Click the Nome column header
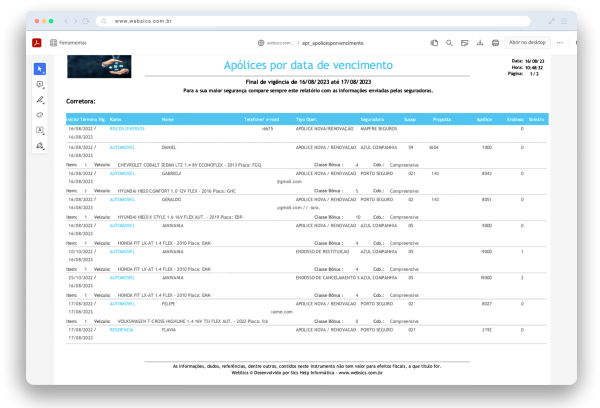Viewport: 600px width, 408px height. click(x=168, y=119)
